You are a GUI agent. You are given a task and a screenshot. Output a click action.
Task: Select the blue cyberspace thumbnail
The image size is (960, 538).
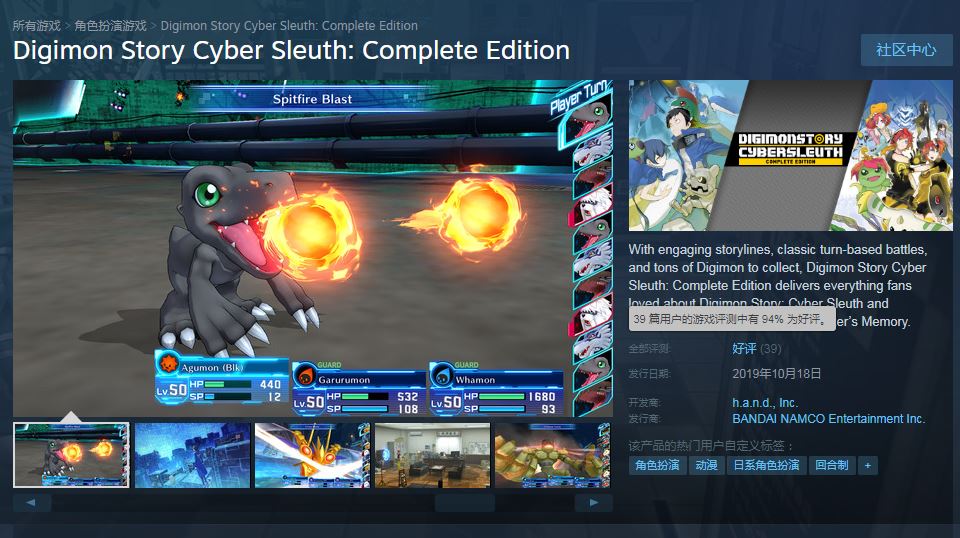[192, 455]
